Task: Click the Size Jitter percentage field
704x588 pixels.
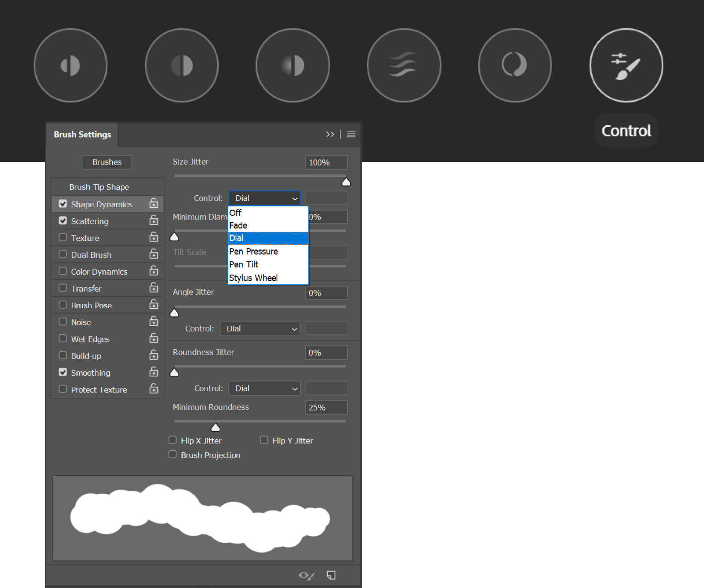Action: [x=326, y=162]
